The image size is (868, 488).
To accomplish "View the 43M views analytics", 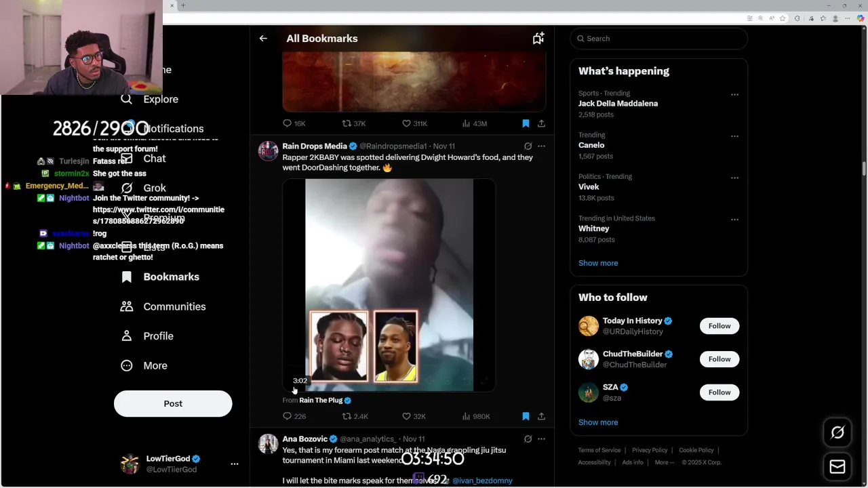I will click(x=475, y=123).
